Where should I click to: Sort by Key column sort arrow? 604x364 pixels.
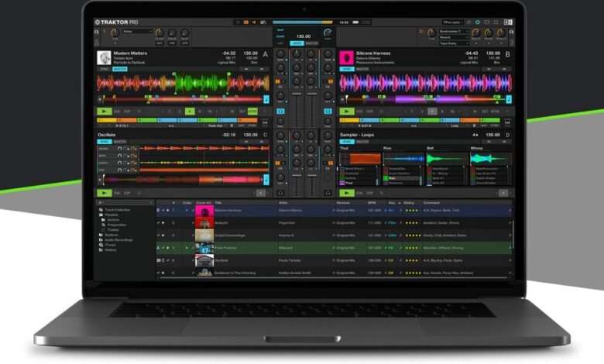(x=399, y=203)
